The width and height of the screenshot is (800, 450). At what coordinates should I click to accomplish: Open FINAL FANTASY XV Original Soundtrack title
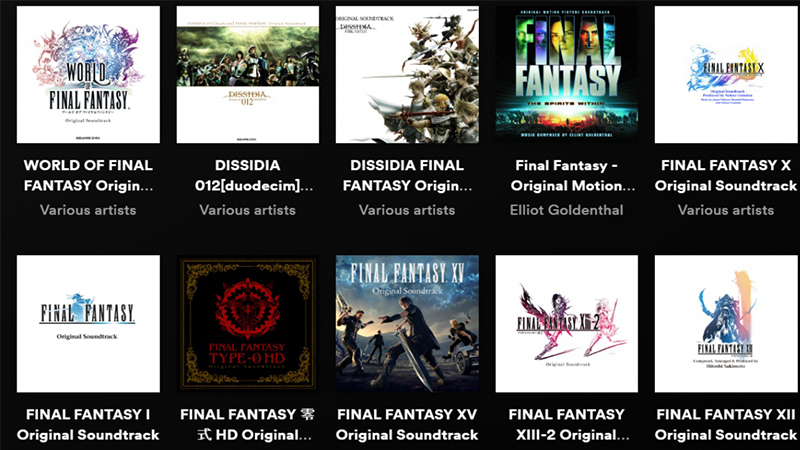click(x=407, y=424)
